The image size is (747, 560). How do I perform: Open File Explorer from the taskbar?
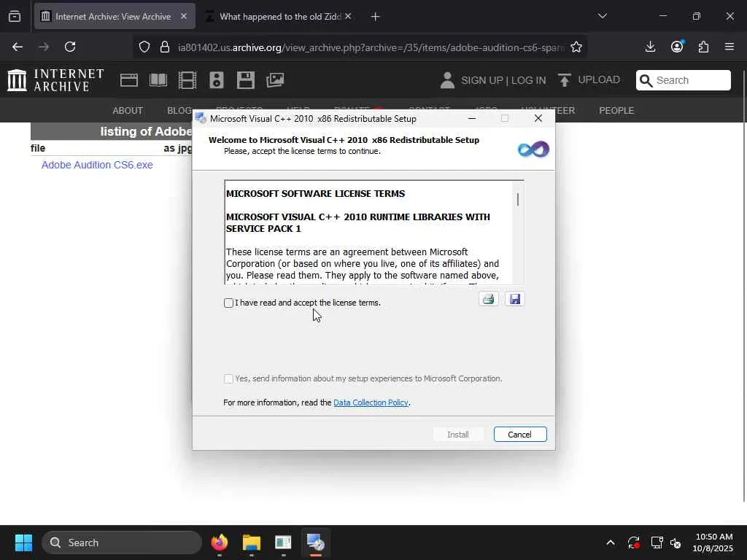pos(252,542)
